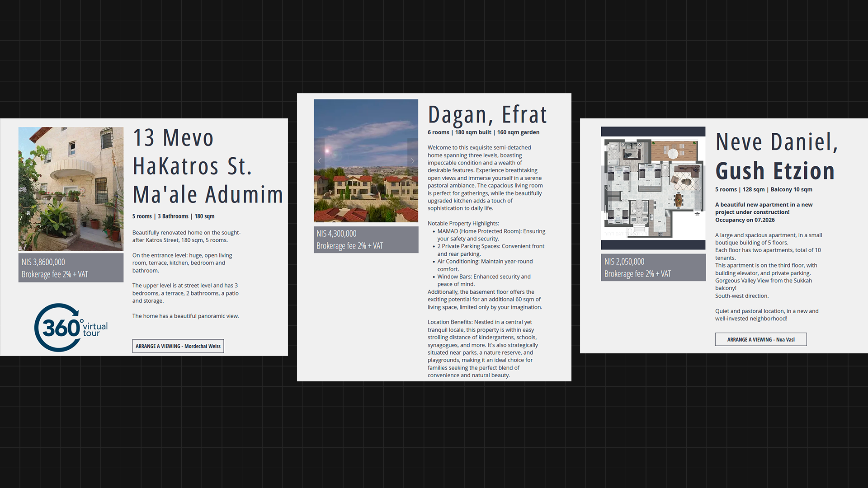Click the '5 rooms | 3 Bathrooms | 180 sqm' line
Screen dimensions: 868x488
[173, 216]
